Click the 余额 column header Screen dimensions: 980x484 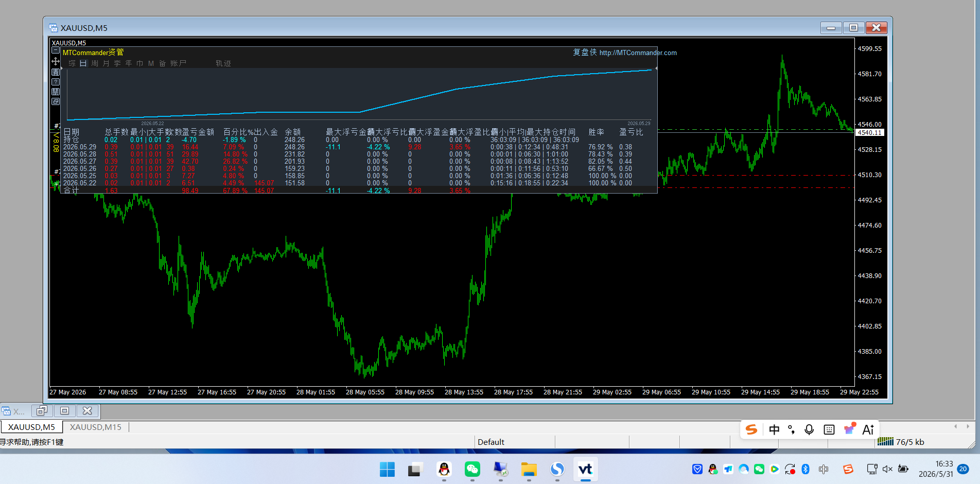pyautogui.click(x=293, y=132)
